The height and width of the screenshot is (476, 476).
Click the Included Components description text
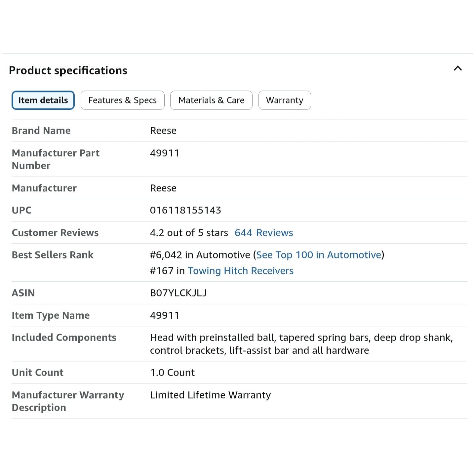pos(301,344)
